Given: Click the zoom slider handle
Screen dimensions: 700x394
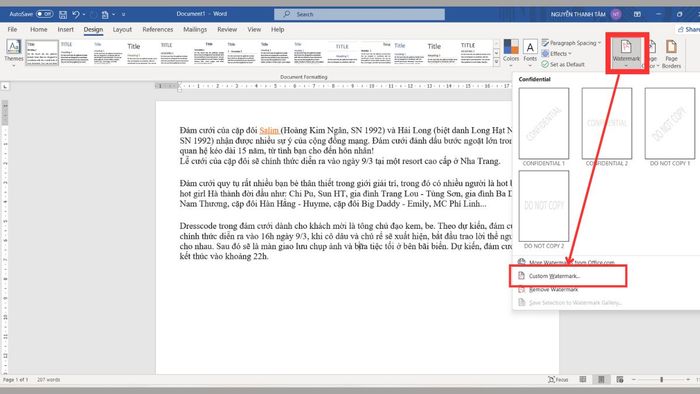Looking at the screenshot, I should (662, 379).
